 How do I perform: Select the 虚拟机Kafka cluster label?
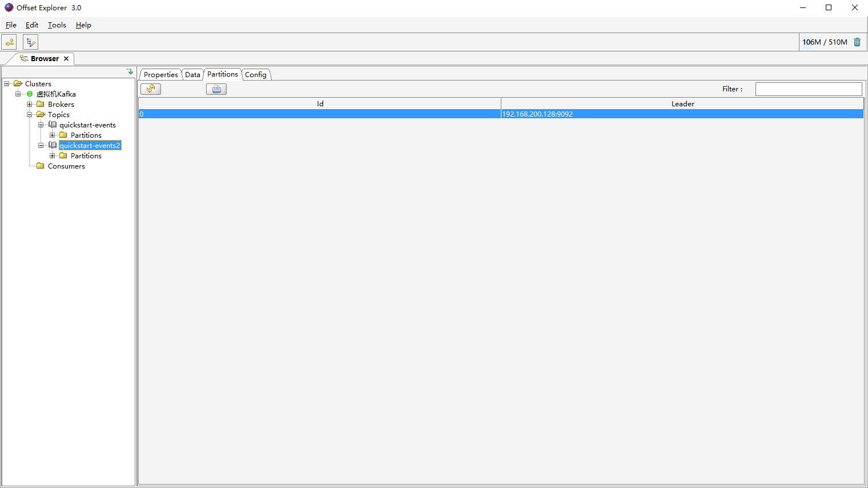[56, 94]
